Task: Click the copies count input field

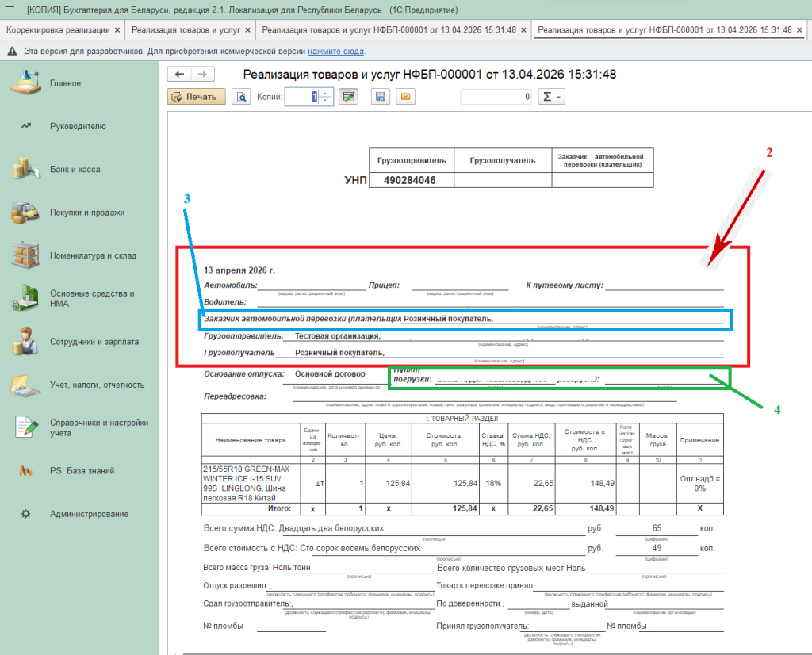Action: 302,97
